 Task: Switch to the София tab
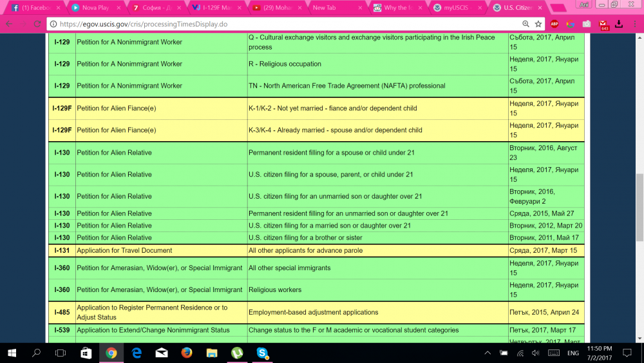tap(156, 8)
